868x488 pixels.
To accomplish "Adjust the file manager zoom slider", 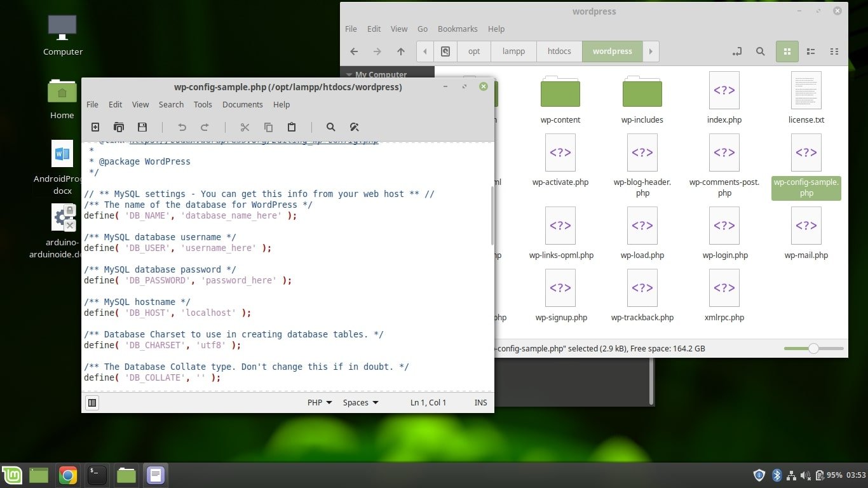I will tap(813, 348).
